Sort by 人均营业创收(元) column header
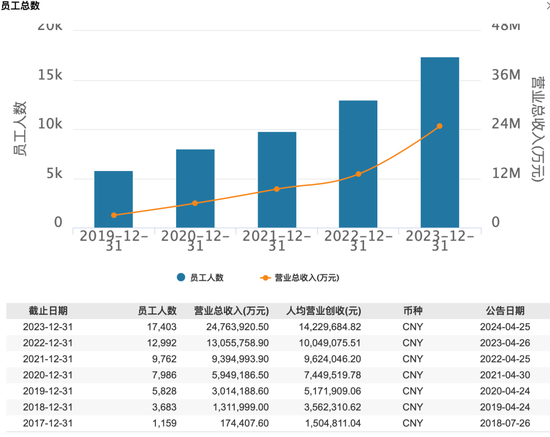The width and height of the screenshot is (550, 437). click(324, 311)
